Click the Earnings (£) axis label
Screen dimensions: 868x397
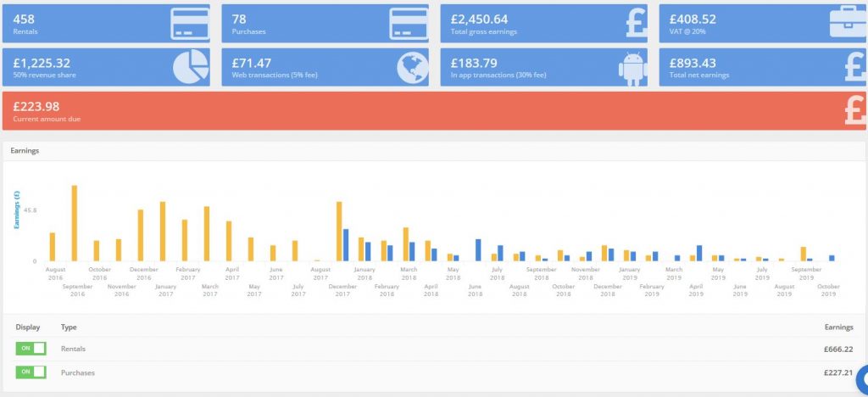[x=17, y=210]
